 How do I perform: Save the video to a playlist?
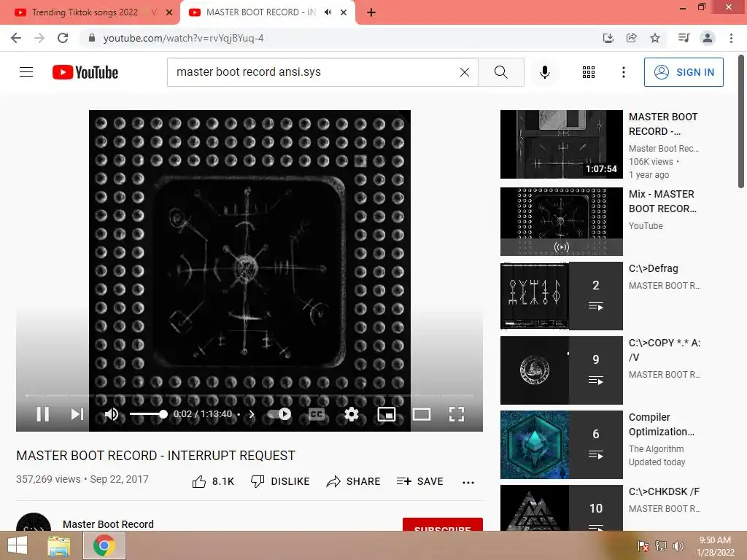419,481
